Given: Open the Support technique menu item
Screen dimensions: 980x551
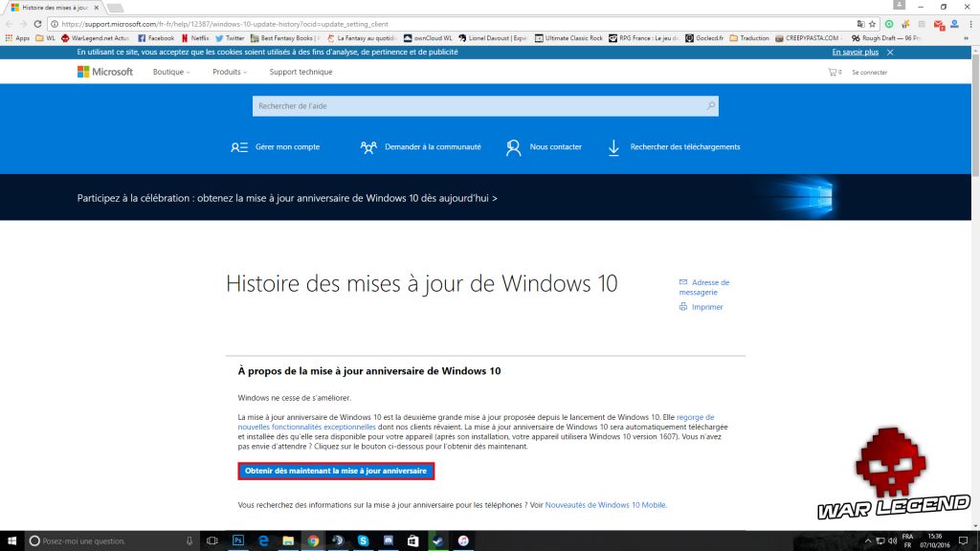Looking at the screenshot, I should [x=301, y=72].
